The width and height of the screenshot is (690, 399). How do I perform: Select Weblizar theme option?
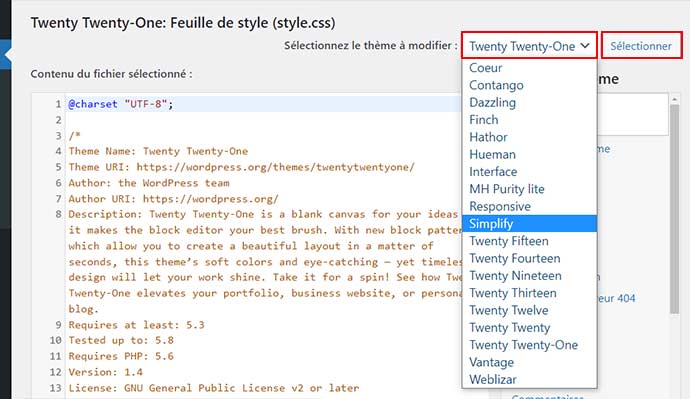529,379
